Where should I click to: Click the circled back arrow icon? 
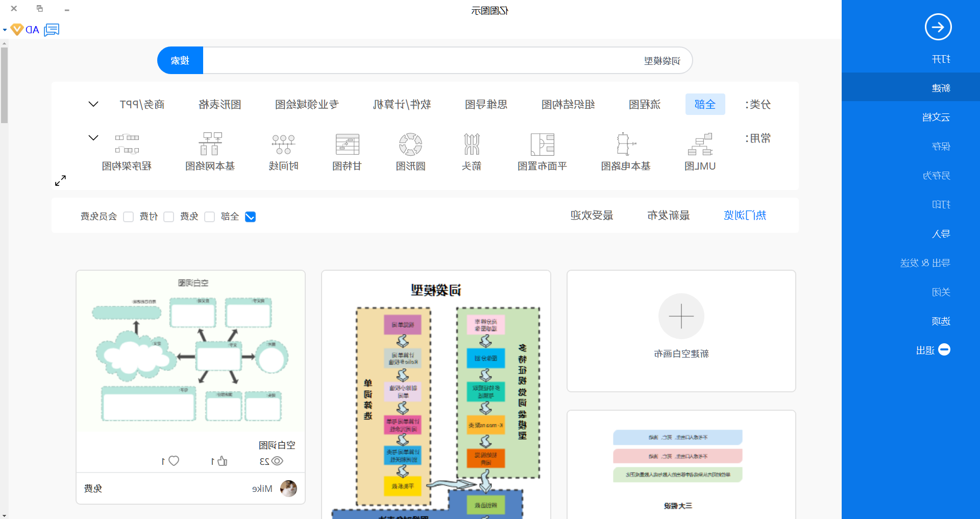click(x=938, y=27)
